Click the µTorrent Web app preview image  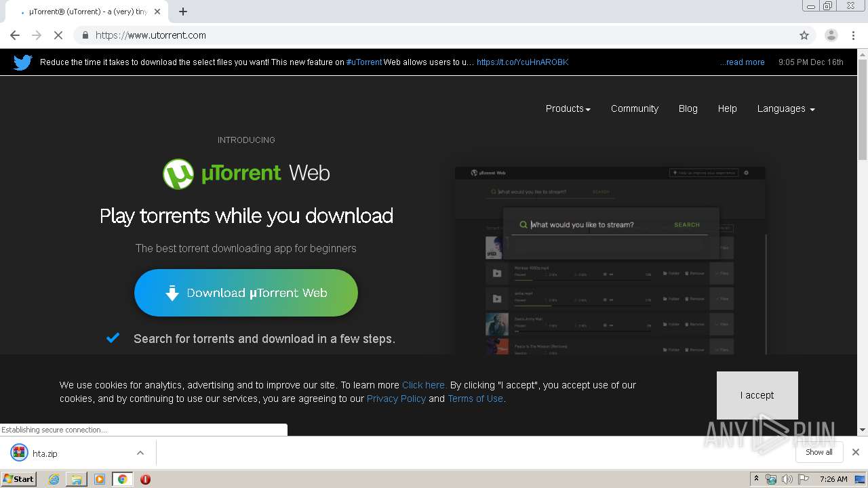pos(610,260)
